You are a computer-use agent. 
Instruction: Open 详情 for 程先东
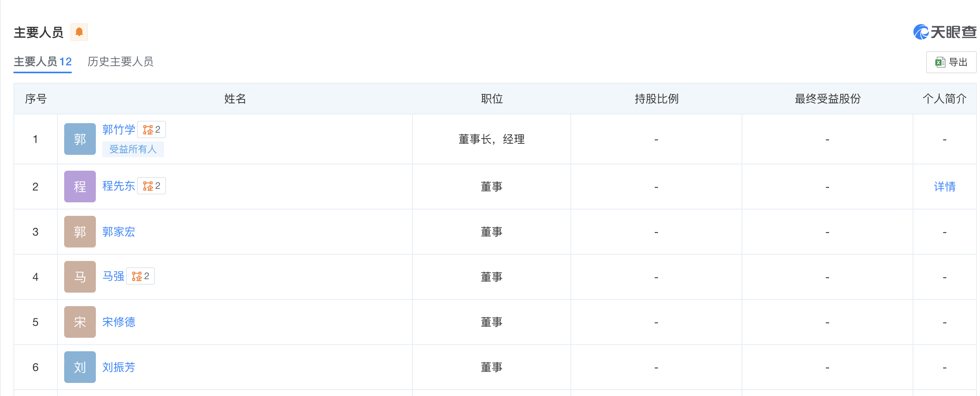point(944,187)
